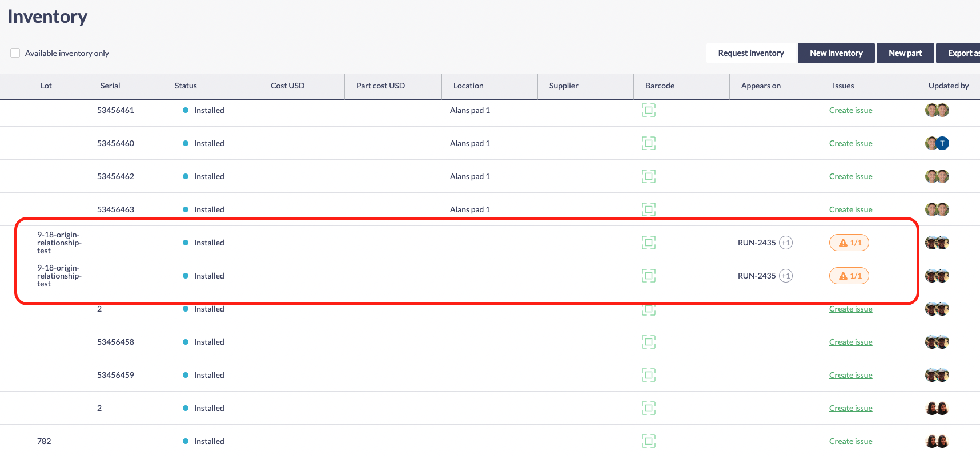Open 1/1 issues warning in second highlighted row
The height and width of the screenshot is (456, 980).
(x=849, y=276)
